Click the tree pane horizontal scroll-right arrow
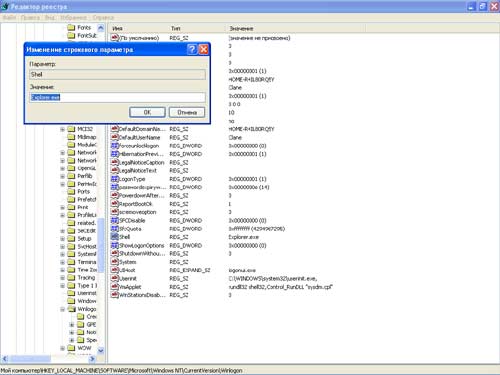Viewport: 500px width, 375px height. click(x=92, y=359)
